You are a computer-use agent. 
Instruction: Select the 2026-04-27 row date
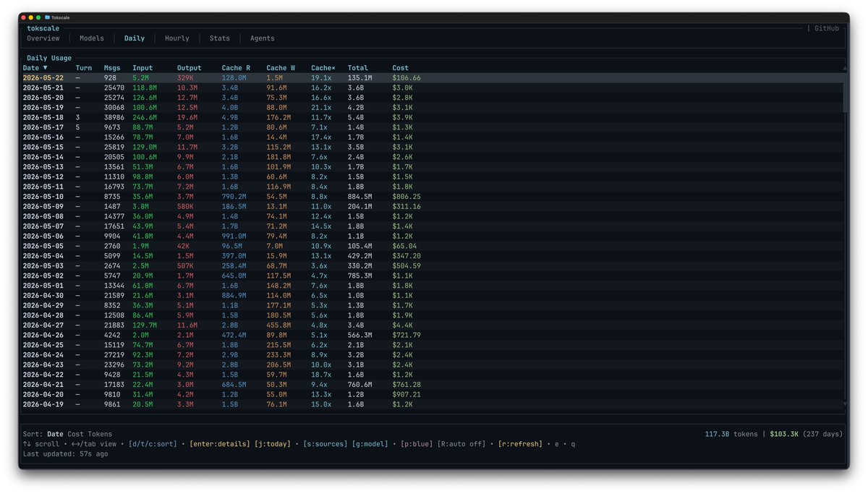click(x=43, y=325)
